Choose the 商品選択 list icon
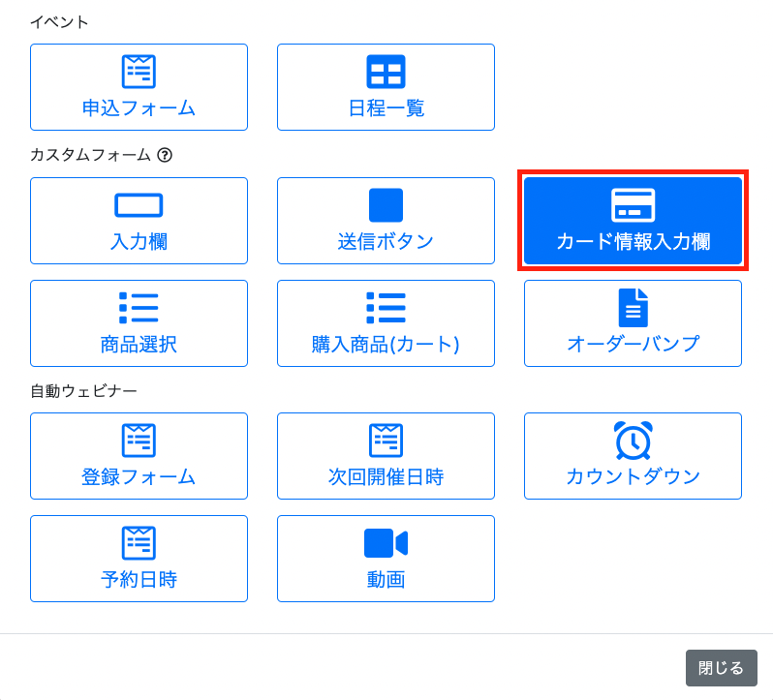Image resolution: width=773 pixels, height=700 pixels. coord(139,308)
